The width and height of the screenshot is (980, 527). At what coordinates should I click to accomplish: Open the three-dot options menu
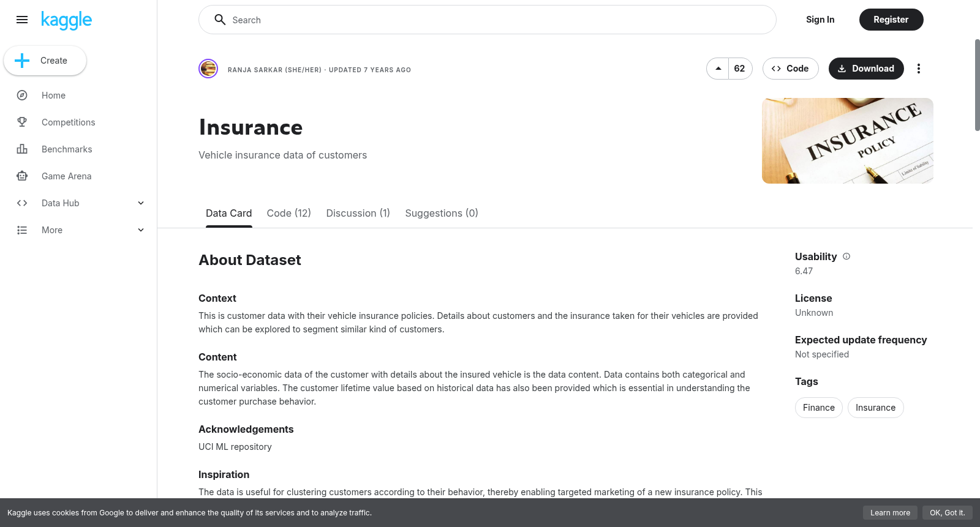coord(918,69)
